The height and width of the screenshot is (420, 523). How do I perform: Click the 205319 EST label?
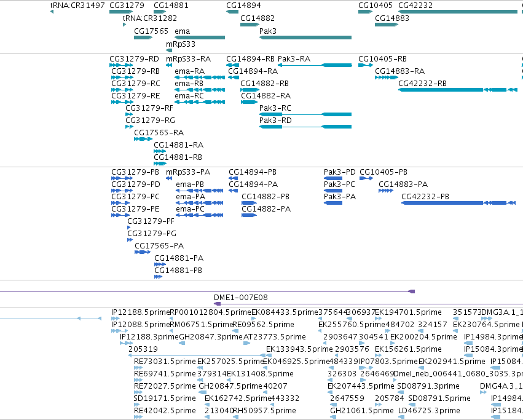point(143,349)
